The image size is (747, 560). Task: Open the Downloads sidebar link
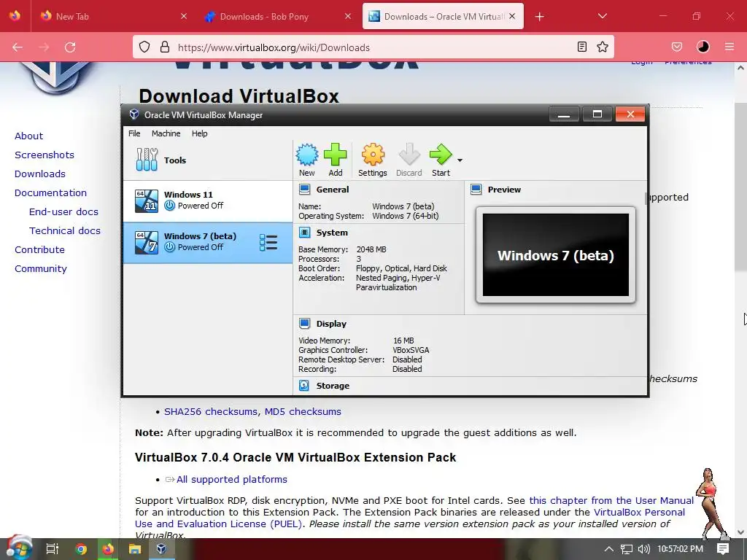pyautogui.click(x=40, y=174)
